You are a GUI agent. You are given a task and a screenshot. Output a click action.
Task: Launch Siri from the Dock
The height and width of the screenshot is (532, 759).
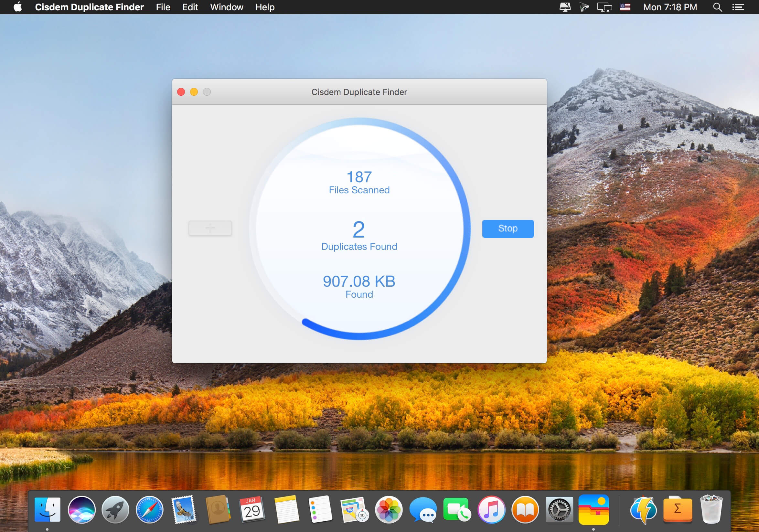tap(81, 510)
